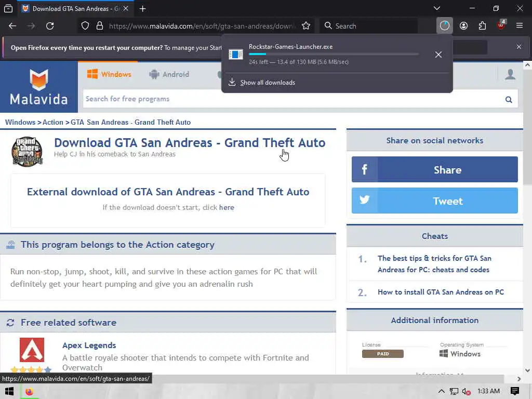
Task: Open How to install GTA San Andreas on PC
Action: coord(441,292)
